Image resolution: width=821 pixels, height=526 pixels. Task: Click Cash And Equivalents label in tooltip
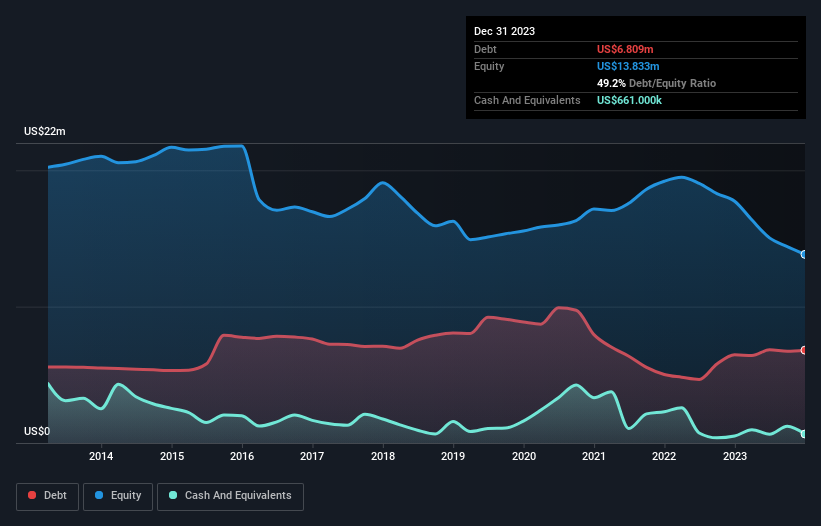click(527, 100)
